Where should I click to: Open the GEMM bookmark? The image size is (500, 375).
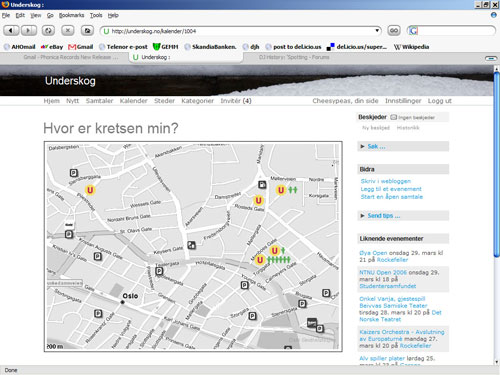pos(165,47)
